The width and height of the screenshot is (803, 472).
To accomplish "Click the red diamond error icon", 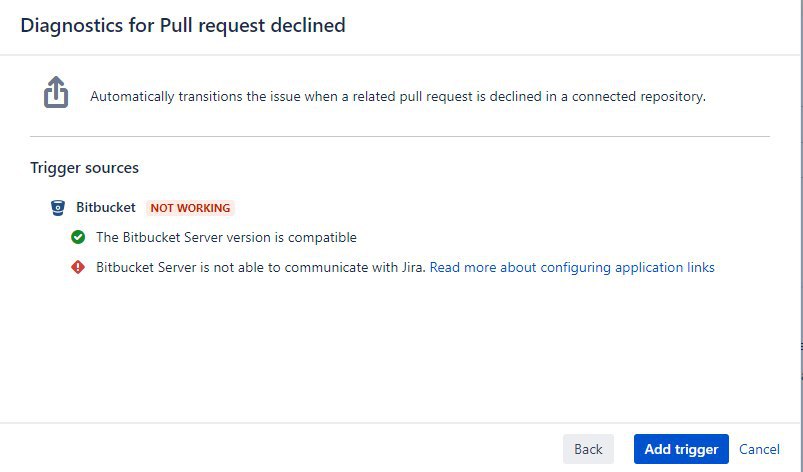I will click(x=78, y=267).
